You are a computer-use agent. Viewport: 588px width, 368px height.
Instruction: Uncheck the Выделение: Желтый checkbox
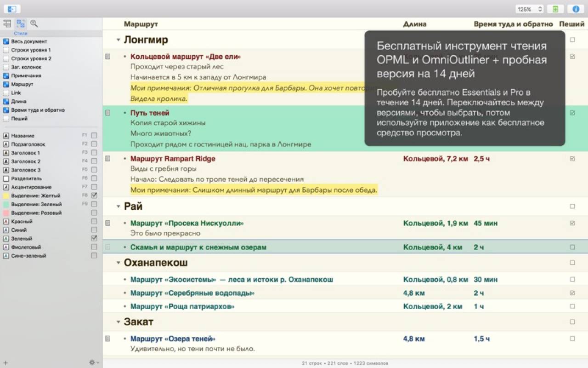pyautogui.click(x=94, y=195)
